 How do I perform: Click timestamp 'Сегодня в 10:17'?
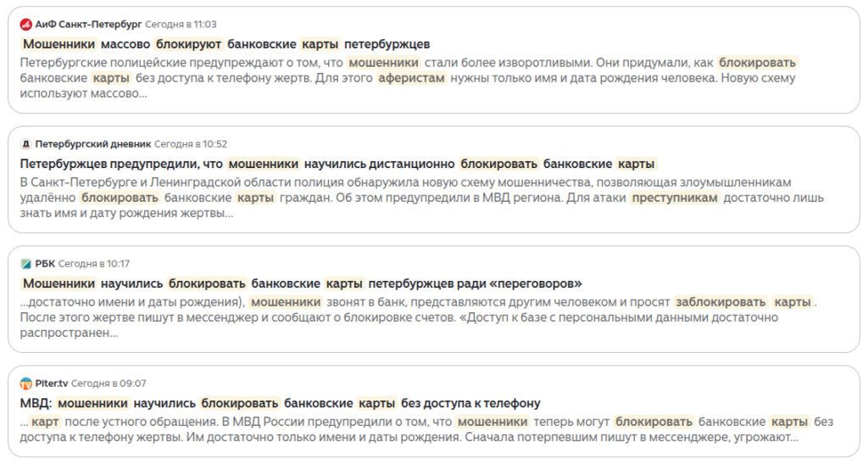point(93,264)
